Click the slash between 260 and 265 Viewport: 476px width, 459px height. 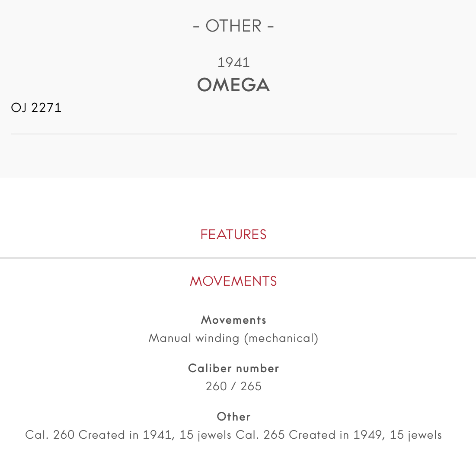tap(233, 386)
